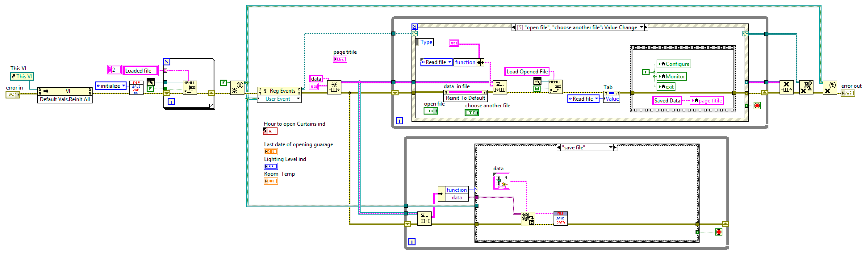Click the Load Opened File string constant

pos(527,72)
